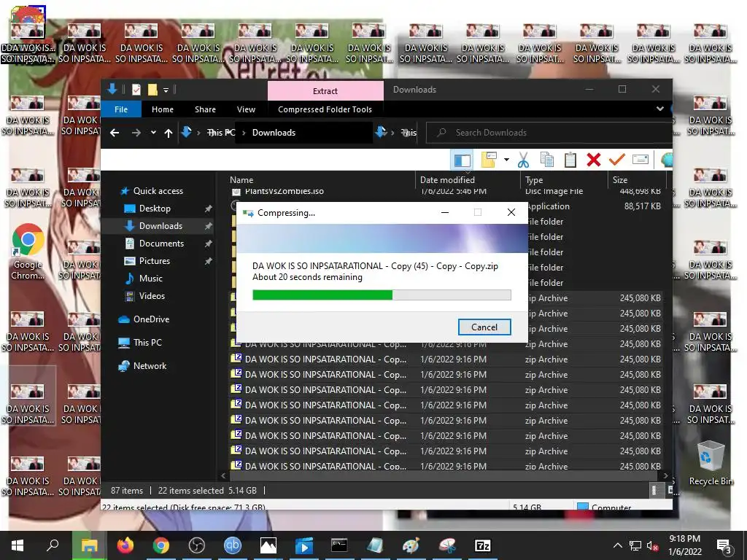Open the Snipping Tool from the taskbar

pyautogui.click(x=447, y=545)
